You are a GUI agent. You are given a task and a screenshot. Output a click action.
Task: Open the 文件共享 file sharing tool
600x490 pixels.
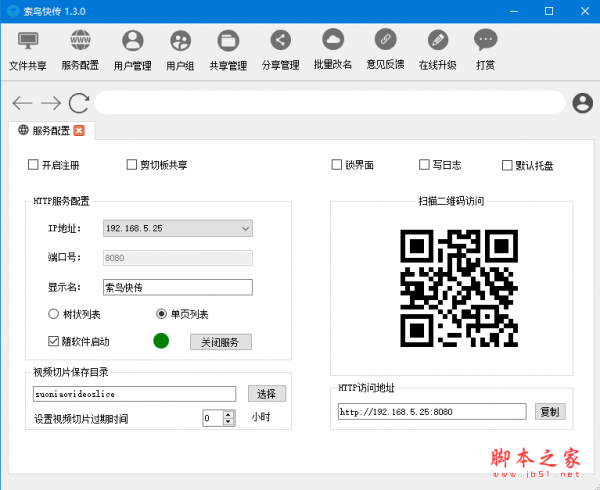click(x=28, y=49)
